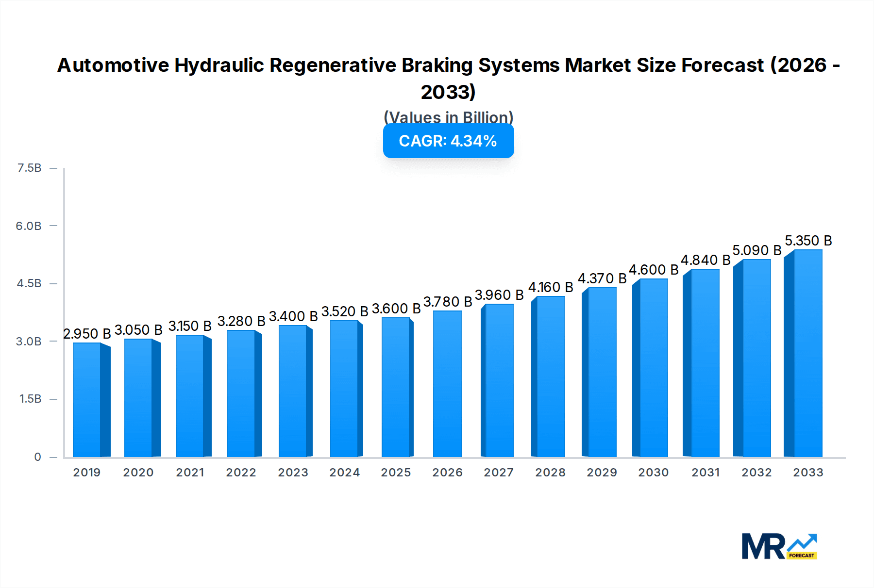Click the 0 baseline axis label

(x=37, y=457)
